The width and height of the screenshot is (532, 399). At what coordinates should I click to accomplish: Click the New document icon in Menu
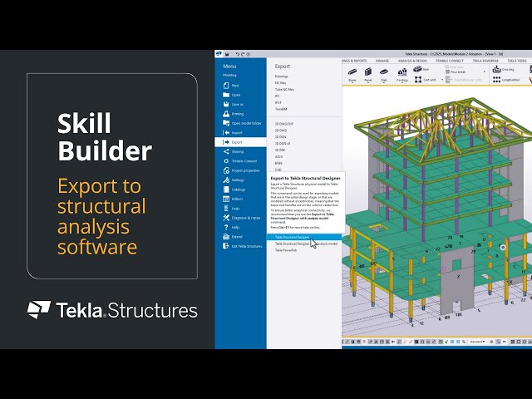tap(226, 86)
